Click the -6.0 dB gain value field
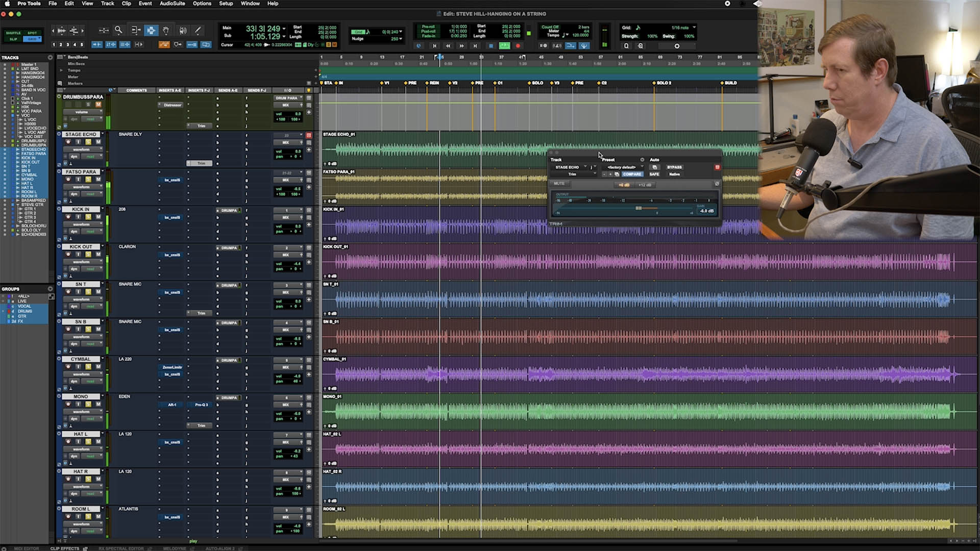Viewport: 980px width, 551px height. click(x=707, y=211)
